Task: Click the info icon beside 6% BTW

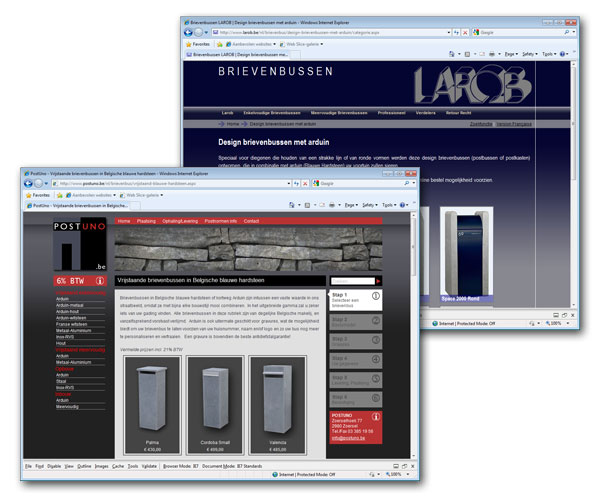Action: click(x=100, y=281)
